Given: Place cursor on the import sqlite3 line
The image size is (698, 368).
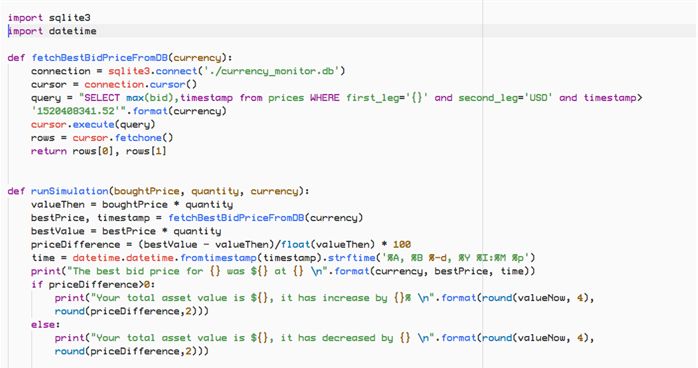Looking at the screenshot, I should click(x=49, y=18).
